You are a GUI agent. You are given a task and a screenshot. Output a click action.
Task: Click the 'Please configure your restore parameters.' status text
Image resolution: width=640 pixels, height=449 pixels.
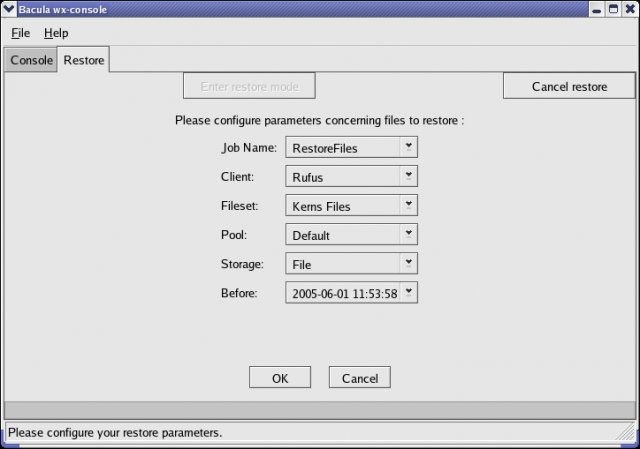(x=115, y=432)
